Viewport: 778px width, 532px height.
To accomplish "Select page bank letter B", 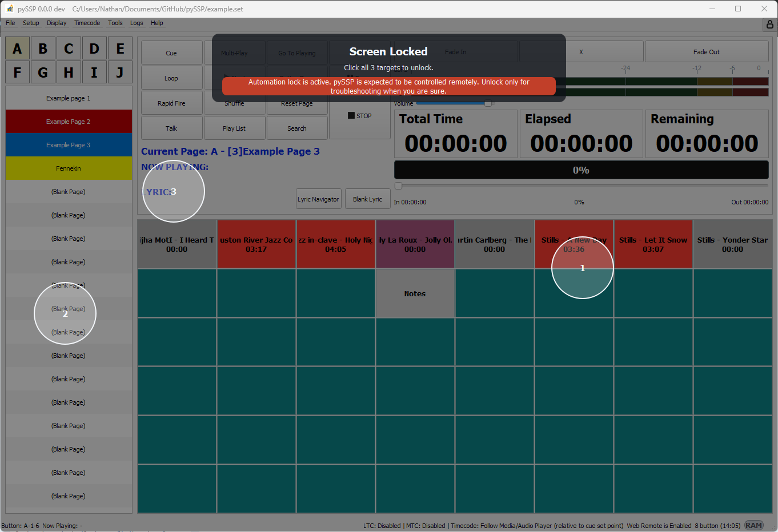I will click(x=43, y=49).
